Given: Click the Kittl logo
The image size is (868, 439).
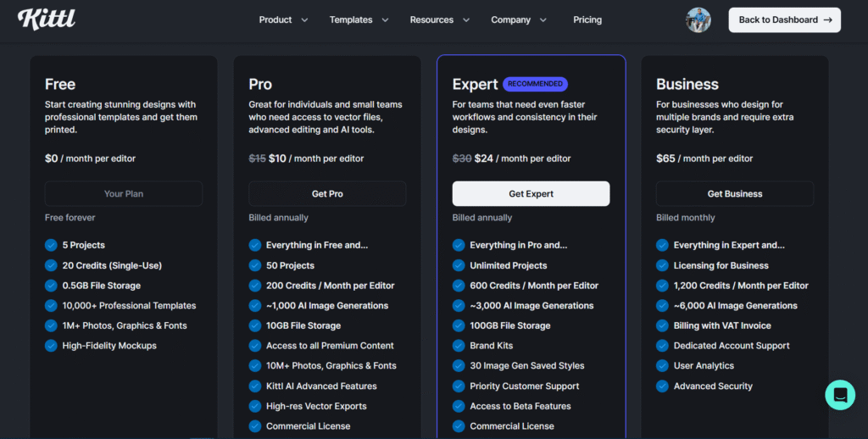Looking at the screenshot, I should (46, 19).
